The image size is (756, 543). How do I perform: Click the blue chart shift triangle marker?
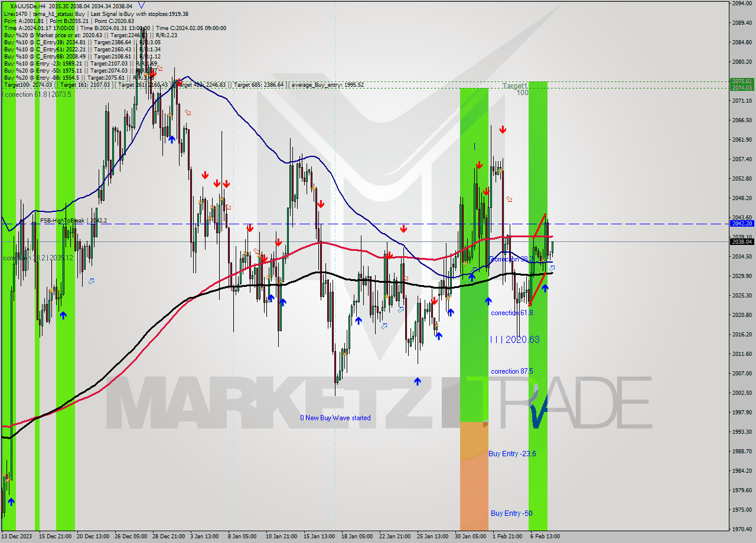pyautogui.click(x=141, y=5)
